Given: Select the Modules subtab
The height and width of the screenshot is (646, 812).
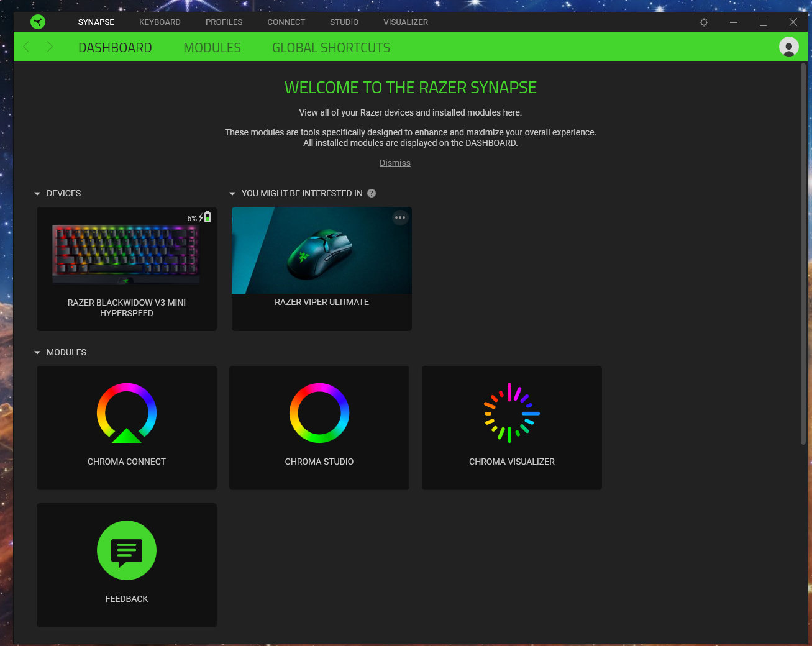Looking at the screenshot, I should coord(212,48).
